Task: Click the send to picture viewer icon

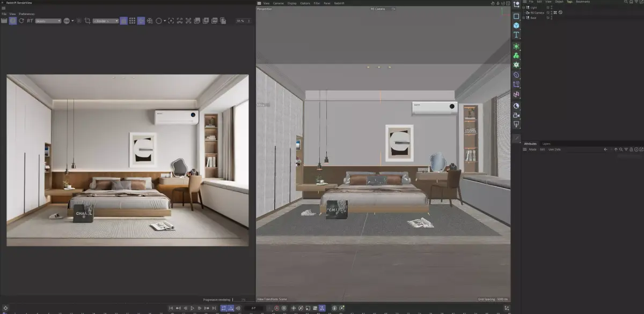Action: 214,20
